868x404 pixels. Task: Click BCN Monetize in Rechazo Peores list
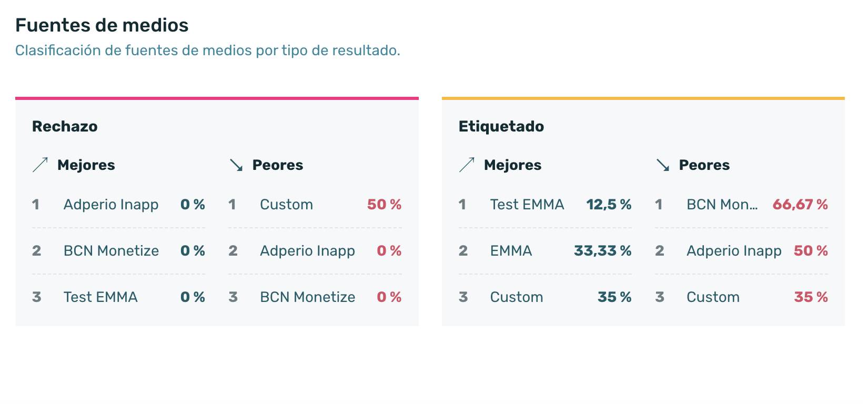coord(307,297)
